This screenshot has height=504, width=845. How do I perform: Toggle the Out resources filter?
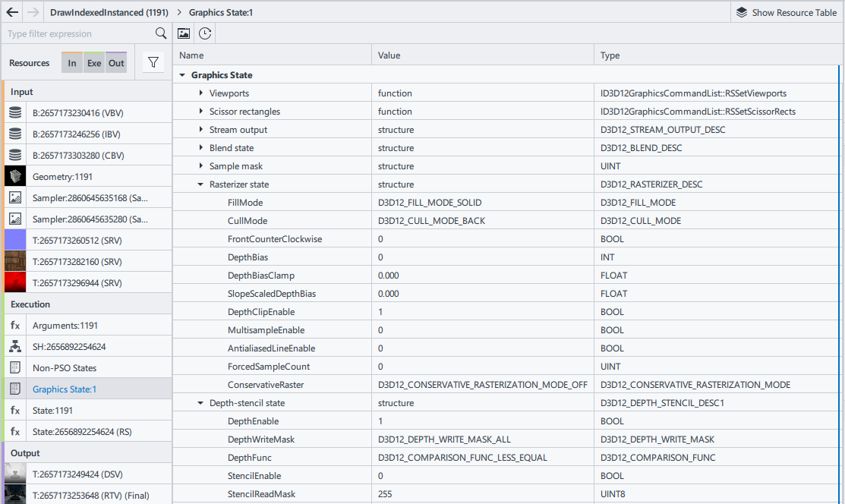116,63
